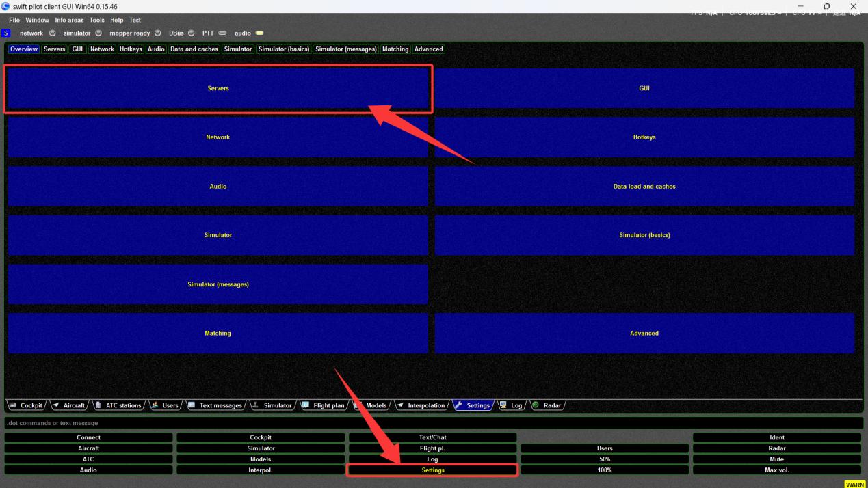Click the swift application icon in title bar
This screenshot has height=488, width=868.
(x=6, y=6)
